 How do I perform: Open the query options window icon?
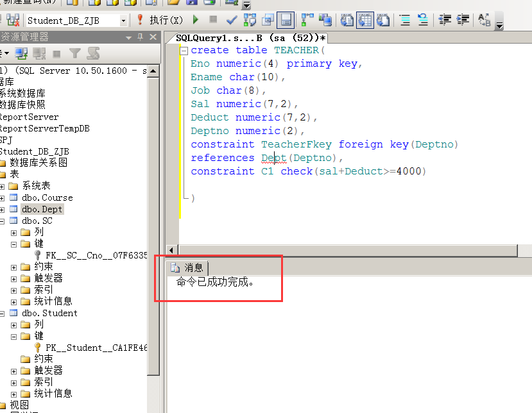pos(268,20)
